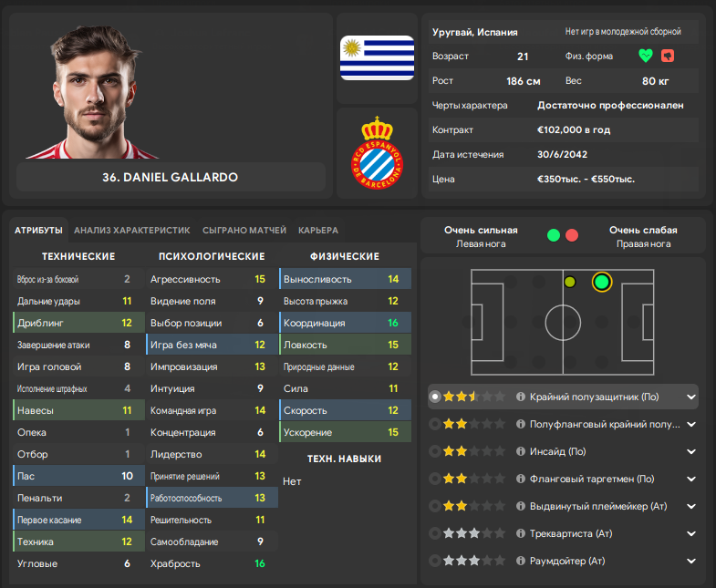Switch to Анализ характеристик tab
This screenshot has height=588, width=716.
click(x=132, y=231)
